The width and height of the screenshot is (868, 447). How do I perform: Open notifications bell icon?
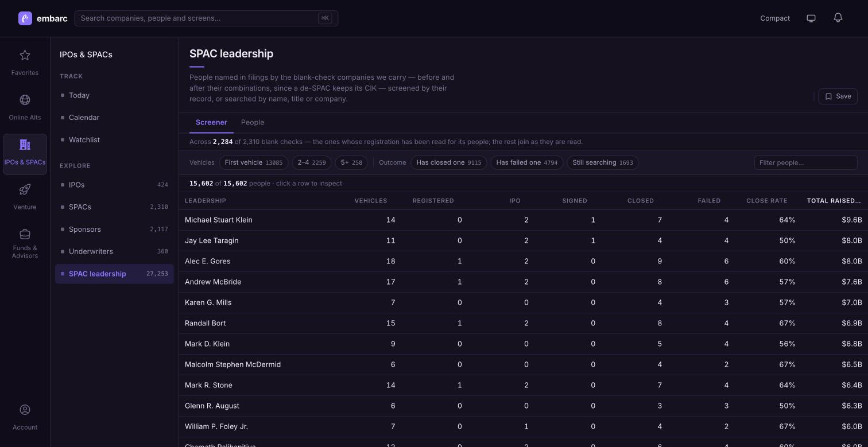click(x=838, y=18)
